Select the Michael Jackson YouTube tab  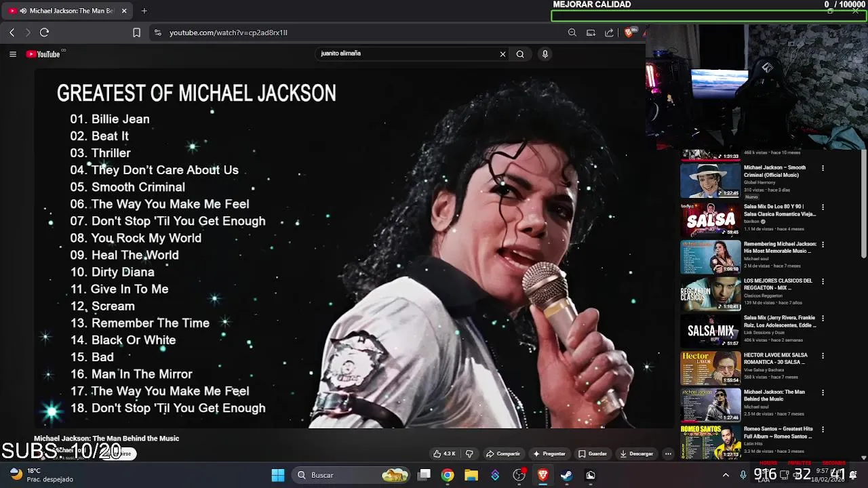(x=68, y=11)
